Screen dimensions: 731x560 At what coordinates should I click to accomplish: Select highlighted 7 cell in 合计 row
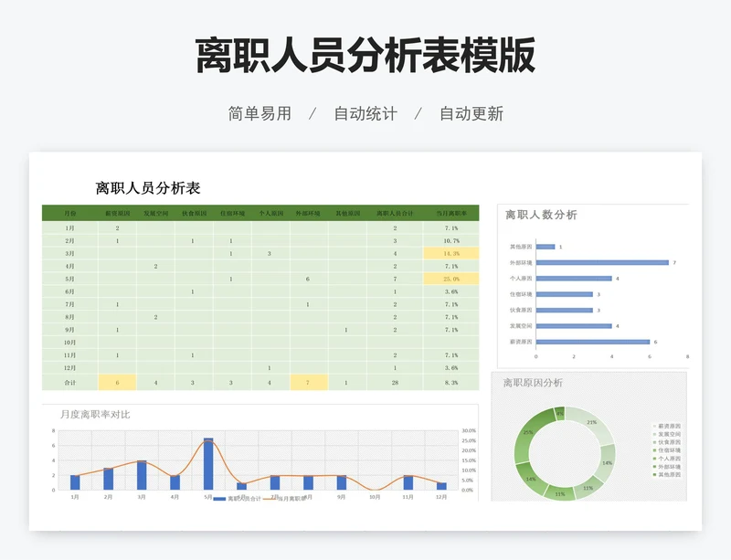(x=308, y=383)
